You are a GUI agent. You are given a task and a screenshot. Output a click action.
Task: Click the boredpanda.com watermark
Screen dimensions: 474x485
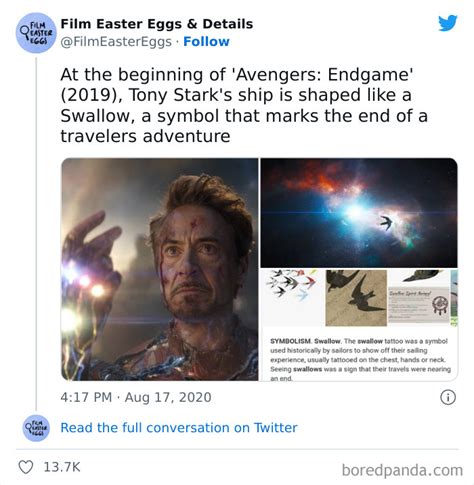point(402,470)
